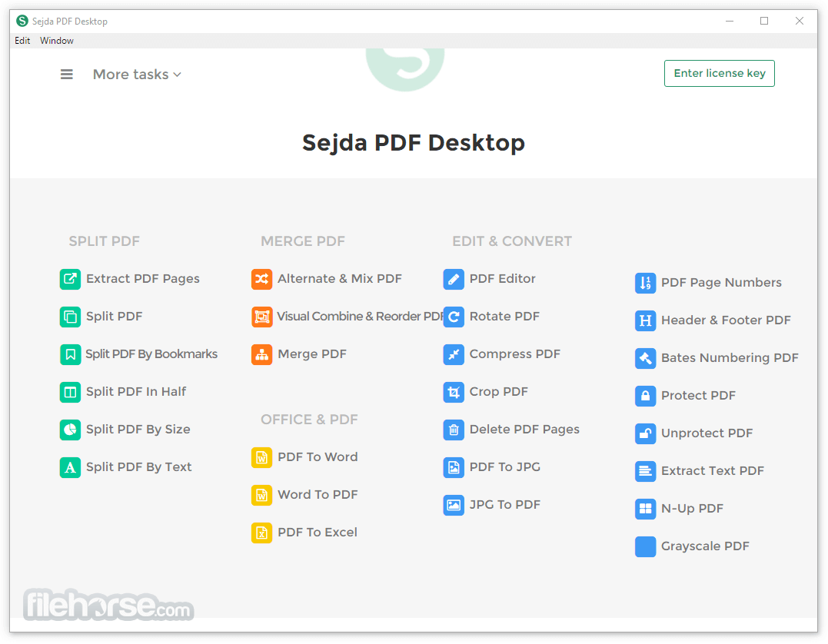Click the green Split PDF icon
828x644 pixels.
[x=70, y=317]
